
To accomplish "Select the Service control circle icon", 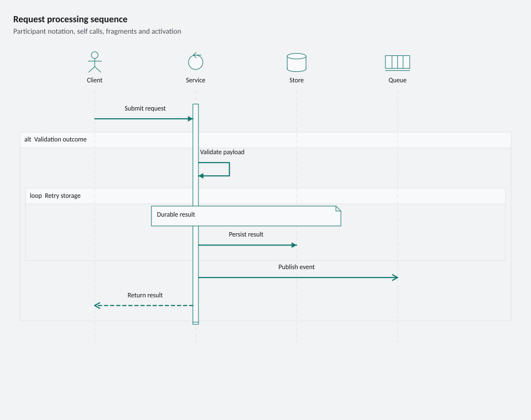I will [x=195, y=61].
